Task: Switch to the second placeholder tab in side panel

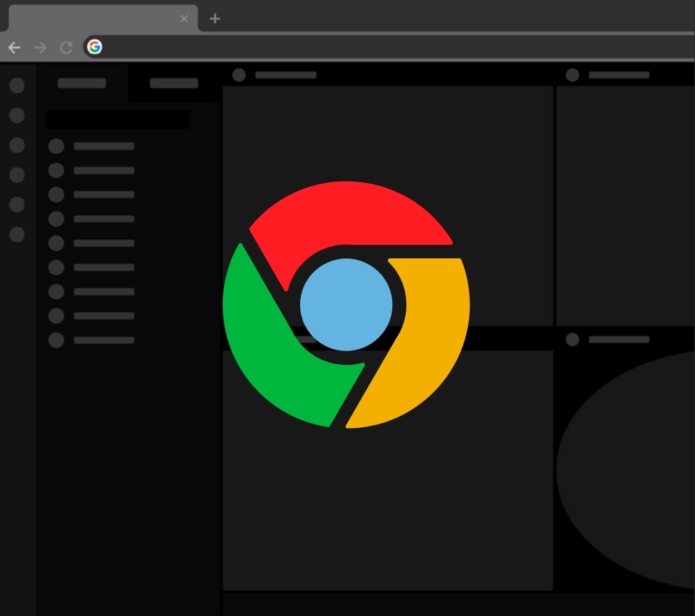Action: coord(174,83)
